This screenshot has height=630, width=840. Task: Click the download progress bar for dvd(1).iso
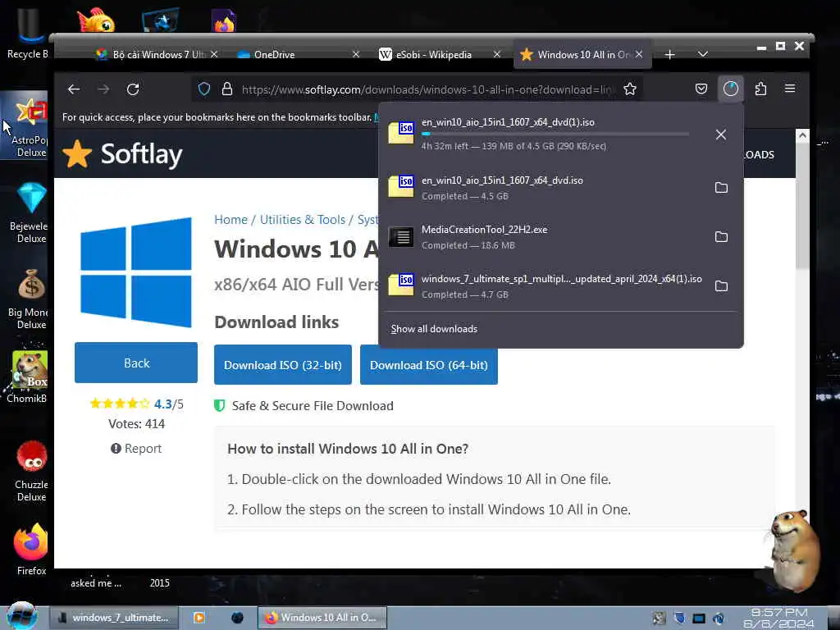tap(555, 134)
